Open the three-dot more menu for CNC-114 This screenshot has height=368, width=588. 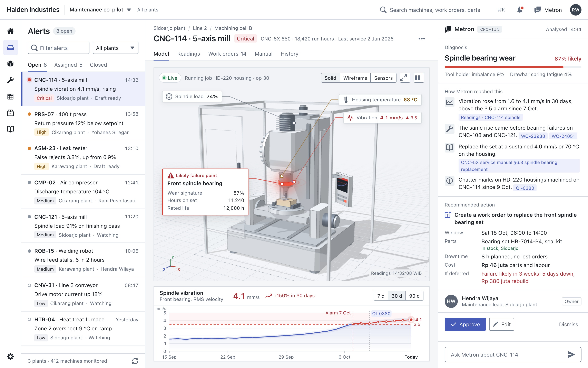pyautogui.click(x=422, y=39)
